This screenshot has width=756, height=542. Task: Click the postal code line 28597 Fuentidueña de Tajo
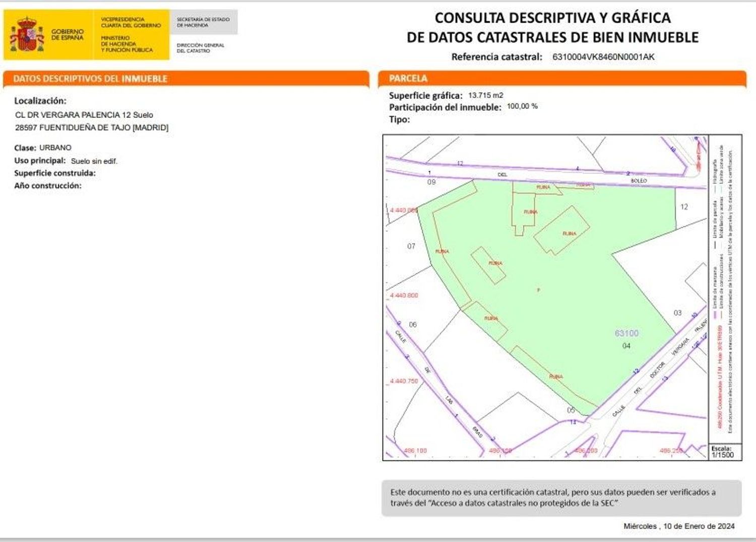click(x=92, y=128)
